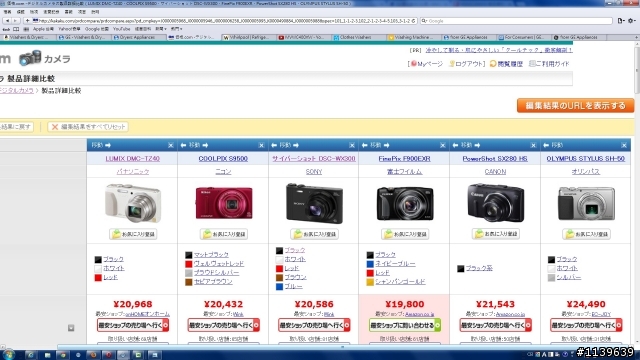Screen dimensions: 640x360
Task: Remove Cyber-shot DSC-WX300 column with its X icon
Action: click(x=352, y=145)
